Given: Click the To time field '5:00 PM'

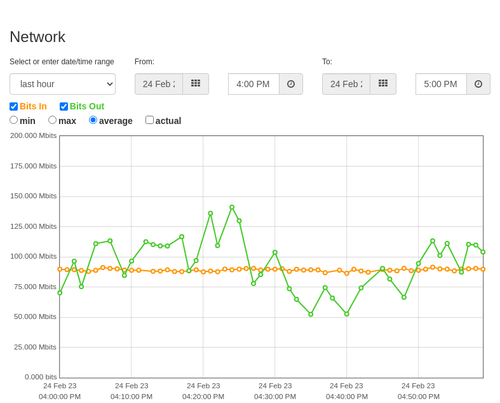Looking at the screenshot, I should (x=441, y=84).
